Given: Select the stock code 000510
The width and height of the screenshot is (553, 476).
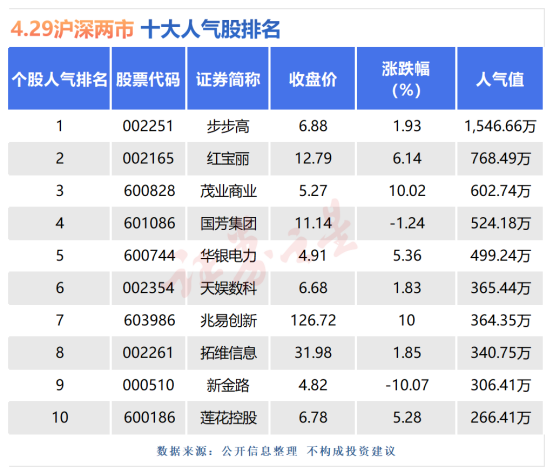Looking at the screenshot, I should point(148,385).
